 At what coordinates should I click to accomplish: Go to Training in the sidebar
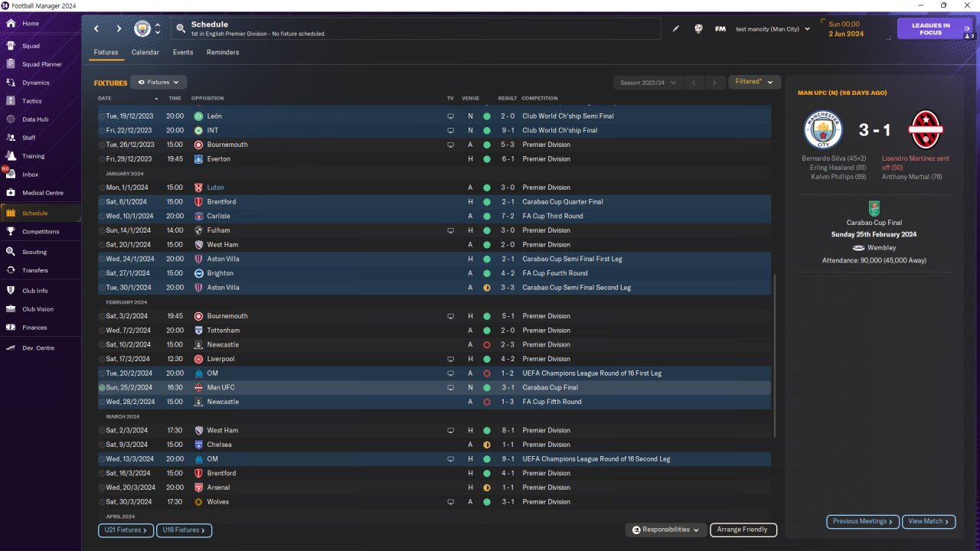coord(33,156)
